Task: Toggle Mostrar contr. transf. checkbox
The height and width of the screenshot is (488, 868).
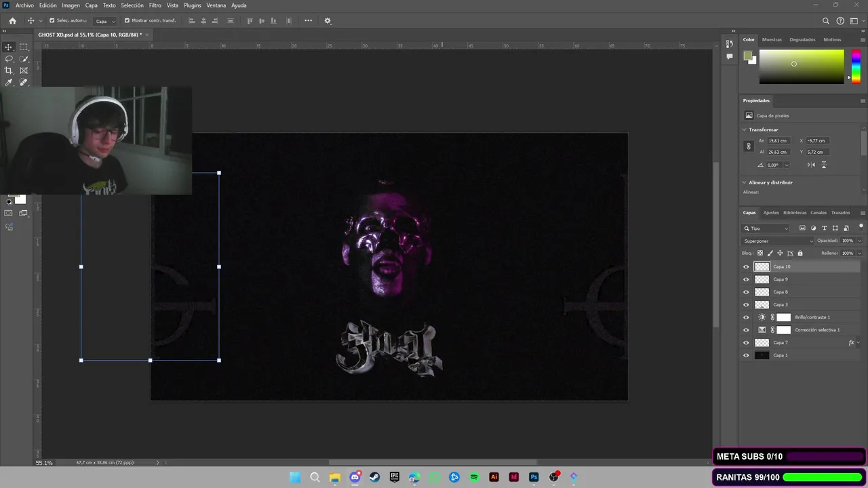Action: [127, 20]
